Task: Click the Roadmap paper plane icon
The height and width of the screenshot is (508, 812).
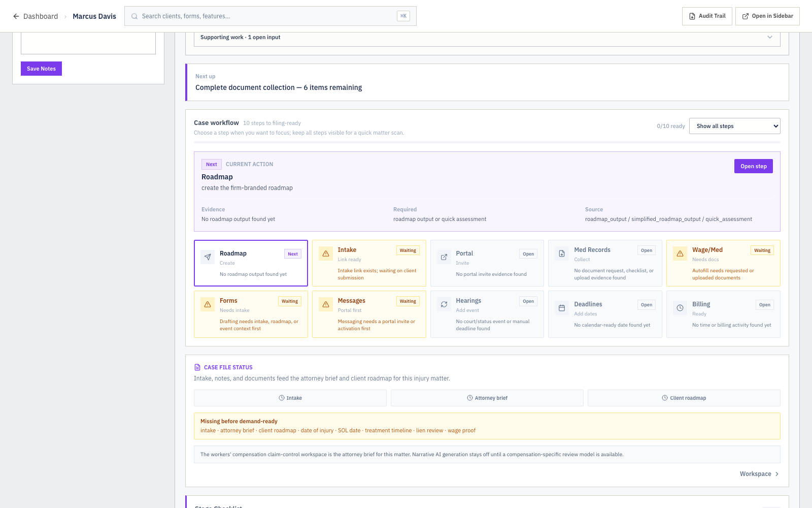Action: coord(208,257)
